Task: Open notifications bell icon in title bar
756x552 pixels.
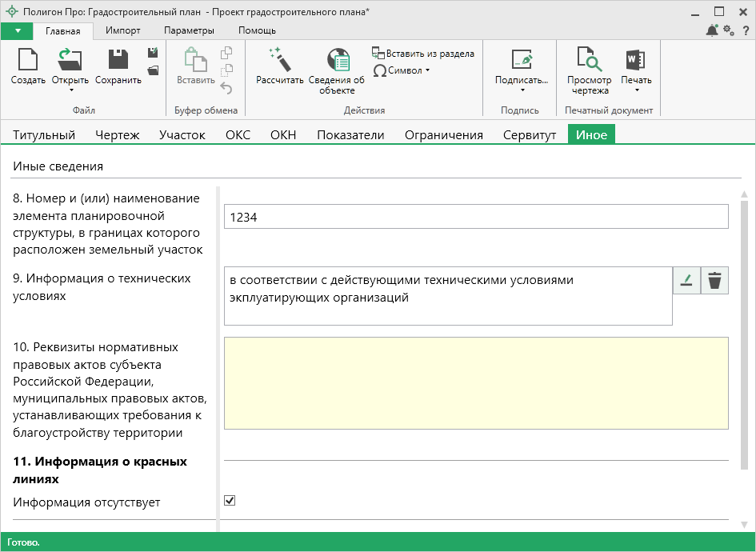Action: [712, 30]
